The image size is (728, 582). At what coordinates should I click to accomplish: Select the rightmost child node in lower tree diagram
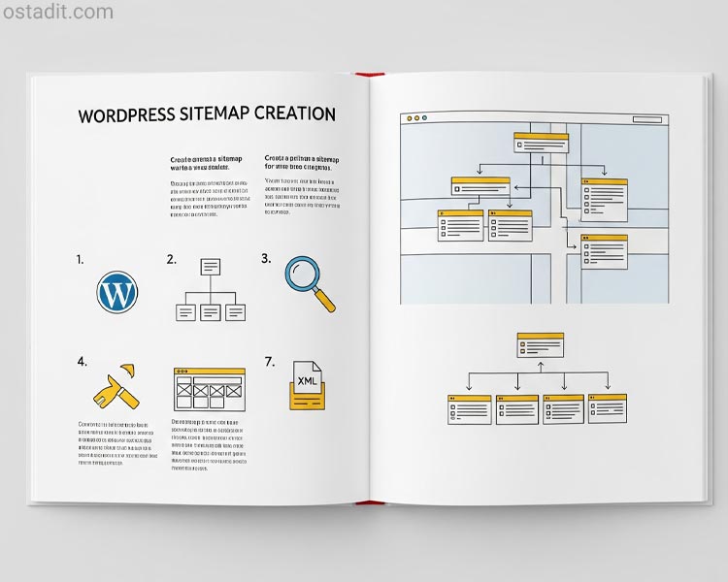608,408
